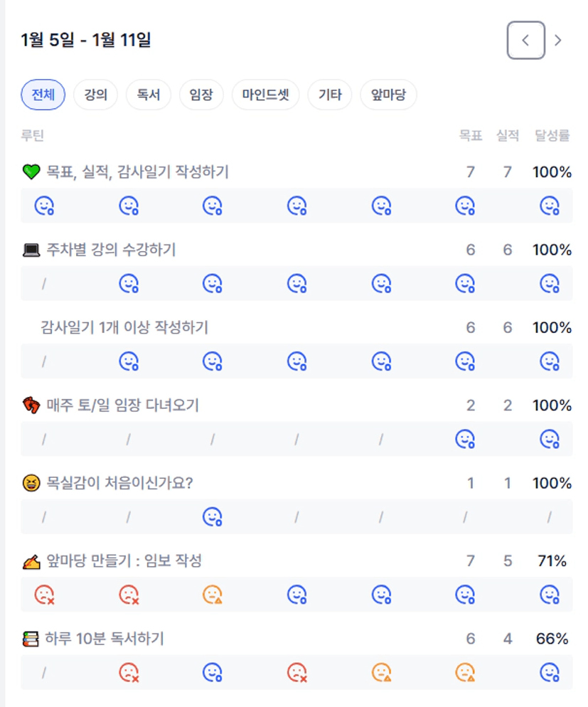Toggle first red failed face in 앞마당 row
Viewport: 588px width, 707px height.
44,594
